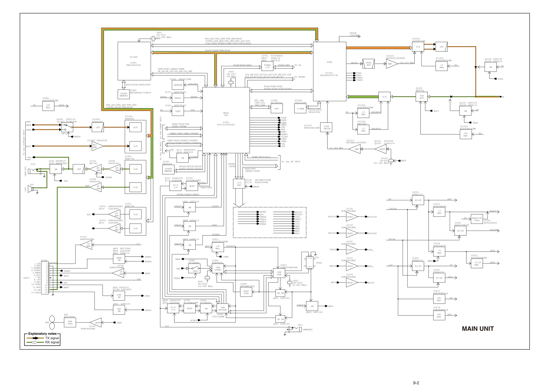This screenshot has height=392, width=555.
Task: Click the PIN ATT block
Action: 421,97
